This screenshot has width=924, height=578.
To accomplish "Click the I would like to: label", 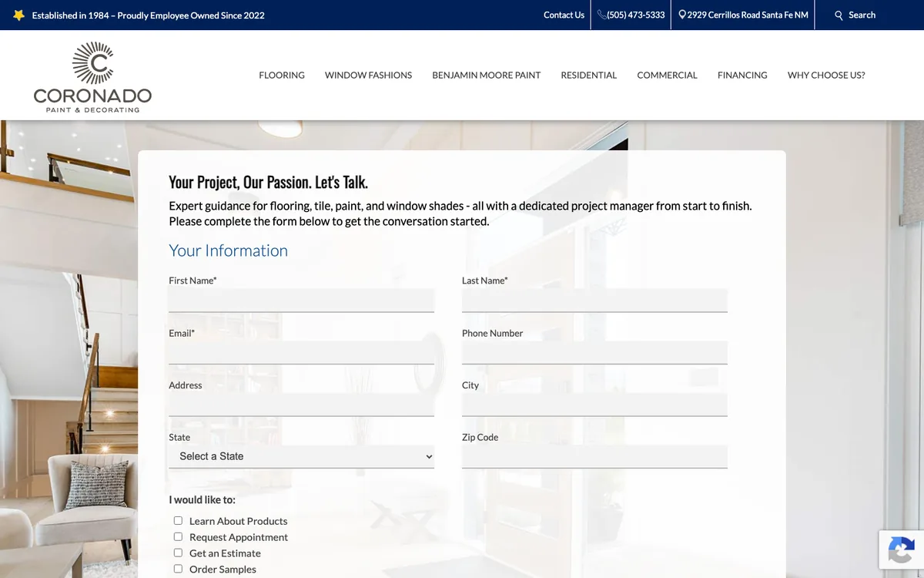I will point(202,499).
